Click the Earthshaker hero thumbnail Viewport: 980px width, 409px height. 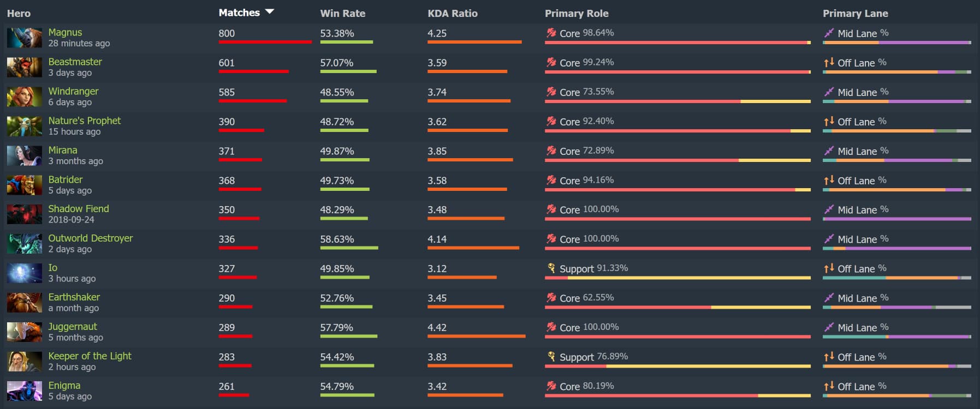(x=24, y=303)
